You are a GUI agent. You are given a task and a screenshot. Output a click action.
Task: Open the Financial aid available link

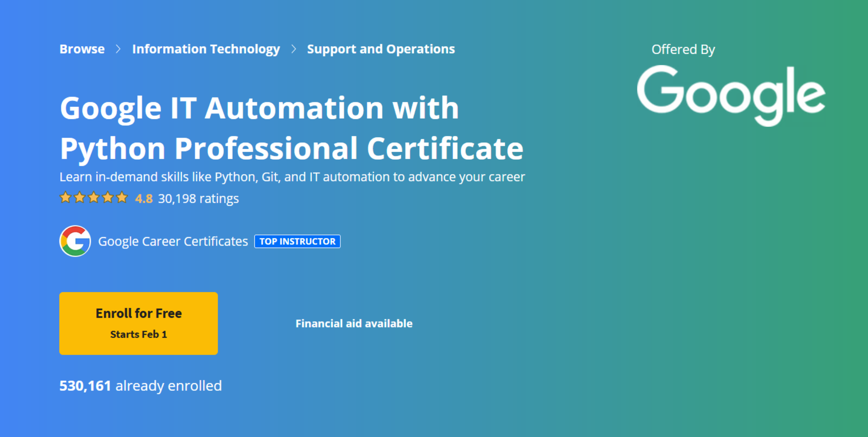coord(354,324)
